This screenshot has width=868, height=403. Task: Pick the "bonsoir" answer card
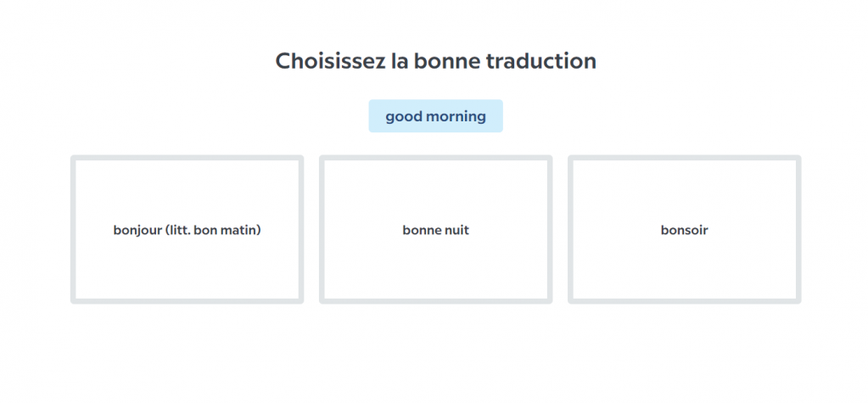[684, 229]
